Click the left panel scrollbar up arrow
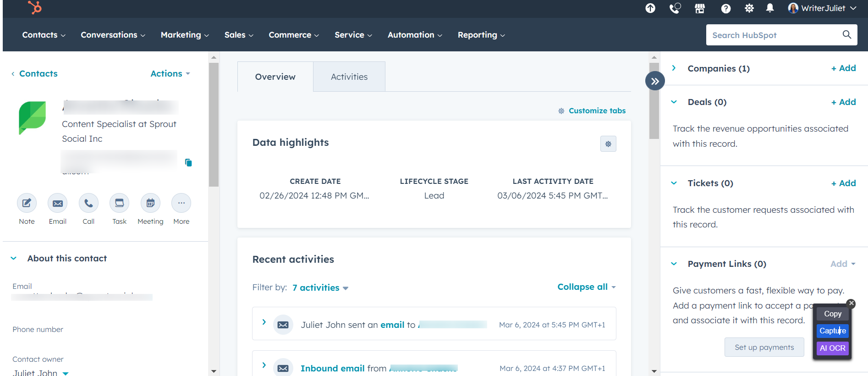Image resolution: width=868 pixels, height=376 pixels. pos(214,57)
